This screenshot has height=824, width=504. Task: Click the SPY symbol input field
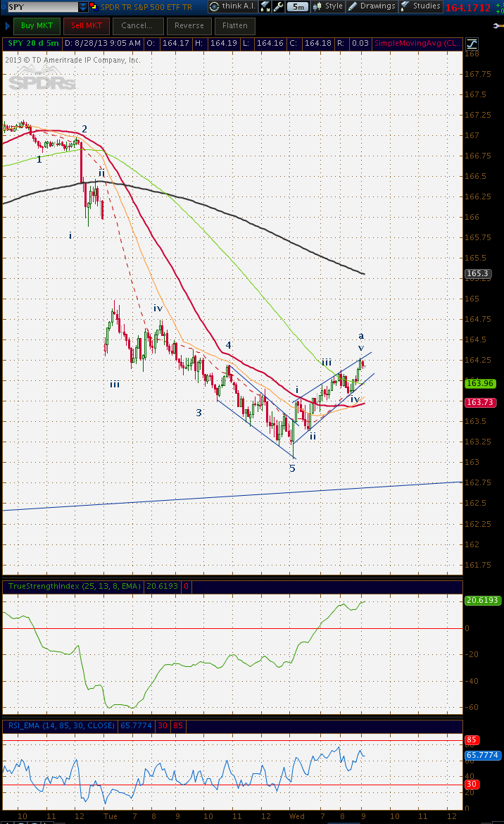click(x=42, y=7)
